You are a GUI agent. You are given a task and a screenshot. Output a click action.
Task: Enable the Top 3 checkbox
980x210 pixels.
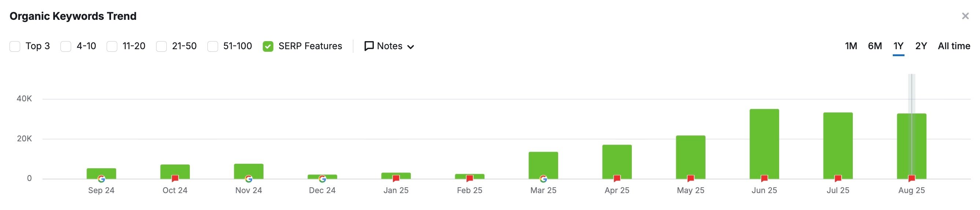point(15,47)
